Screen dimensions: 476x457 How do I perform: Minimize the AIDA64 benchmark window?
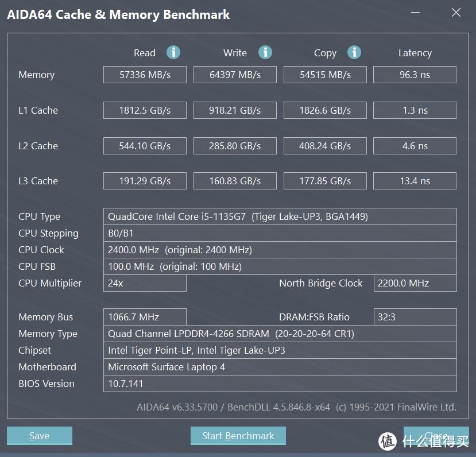click(x=415, y=11)
